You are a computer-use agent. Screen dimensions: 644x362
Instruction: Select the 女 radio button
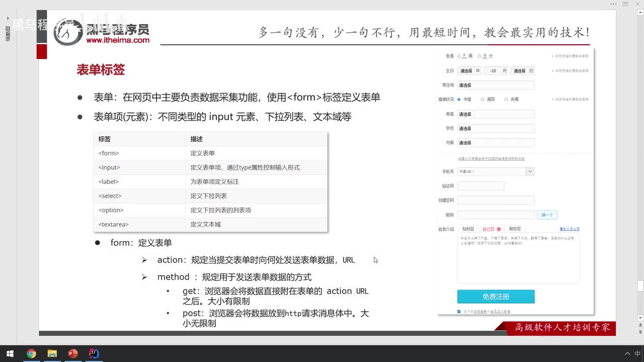pos(479,56)
